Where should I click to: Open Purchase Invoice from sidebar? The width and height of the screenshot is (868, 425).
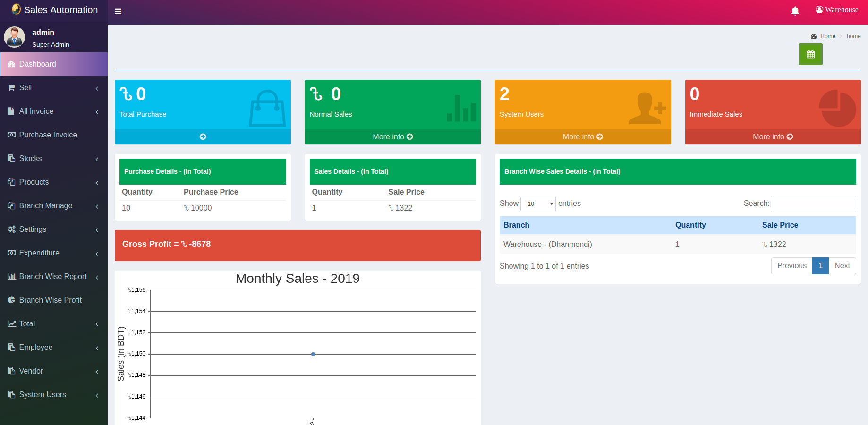48,135
